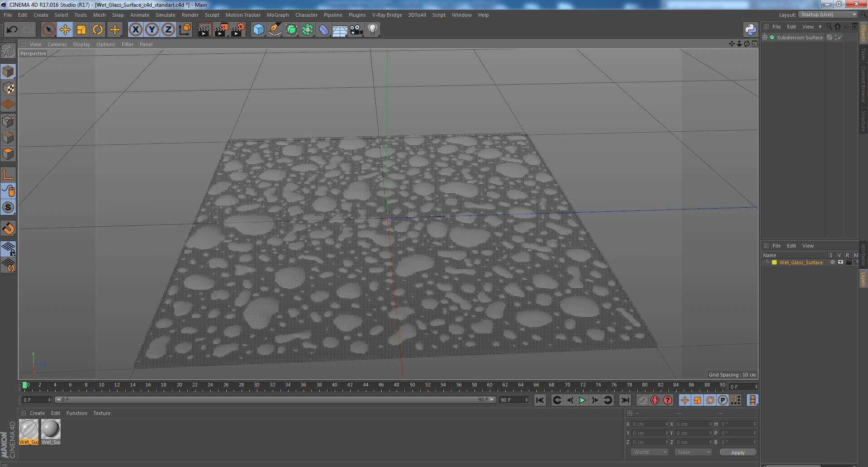Click timeline marker at frame 46

point(381,385)
